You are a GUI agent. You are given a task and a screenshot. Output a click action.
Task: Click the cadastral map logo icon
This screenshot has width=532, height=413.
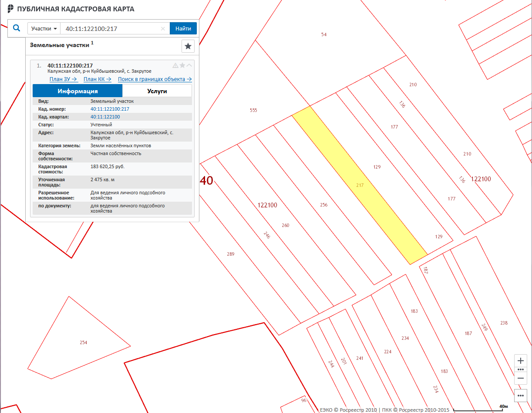pos(11,9)
